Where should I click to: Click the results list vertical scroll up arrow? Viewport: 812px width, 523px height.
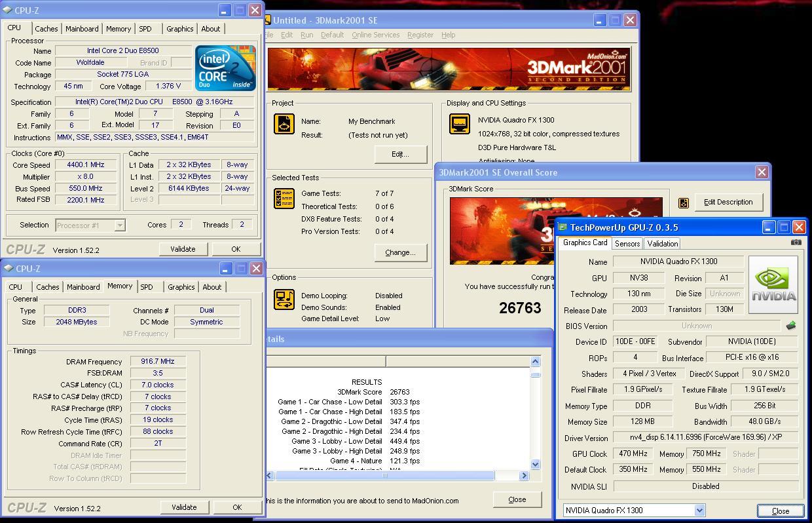(535, 361)
